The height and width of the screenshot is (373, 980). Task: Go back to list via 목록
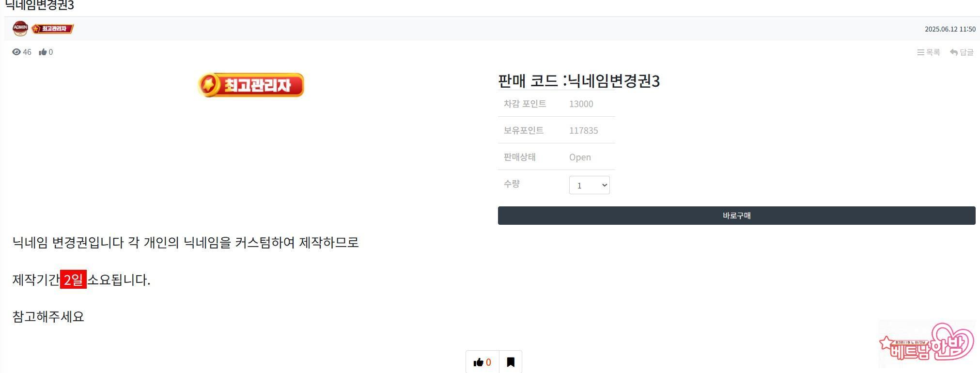929,52
